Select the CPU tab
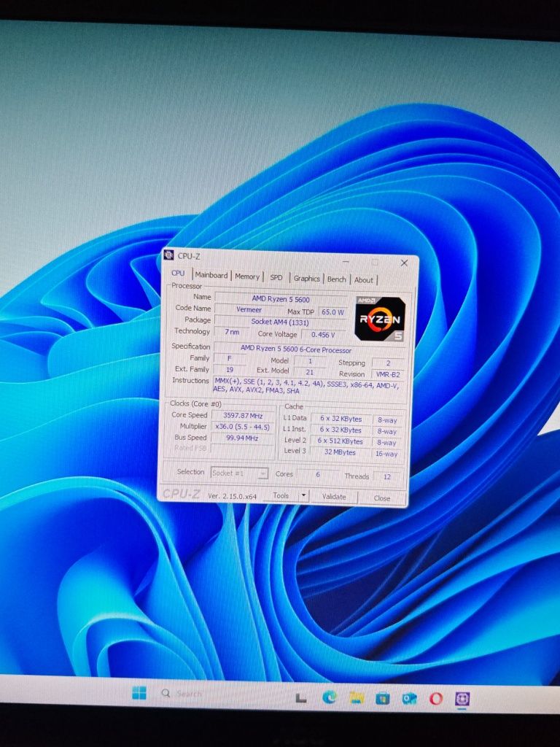 (178, 274)
